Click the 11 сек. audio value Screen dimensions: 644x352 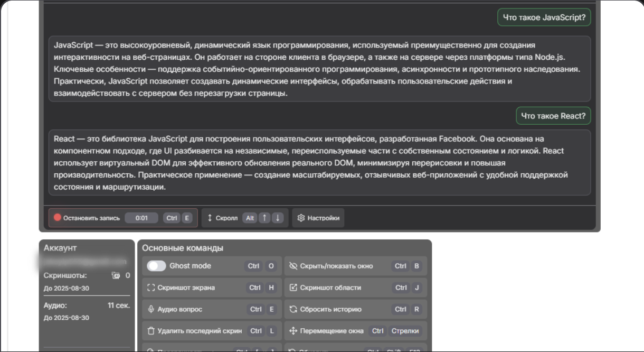pyautogui.click(x=119, y=305)
